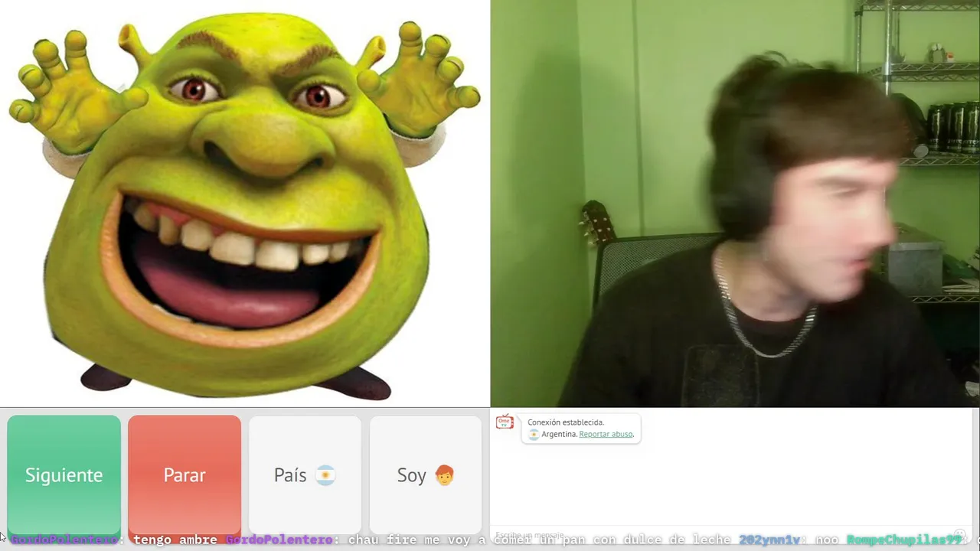The height and width of the screenshot is (551, 980).
Task: Click the Argentina flag in connection message
Action: [x=534, y=434]
